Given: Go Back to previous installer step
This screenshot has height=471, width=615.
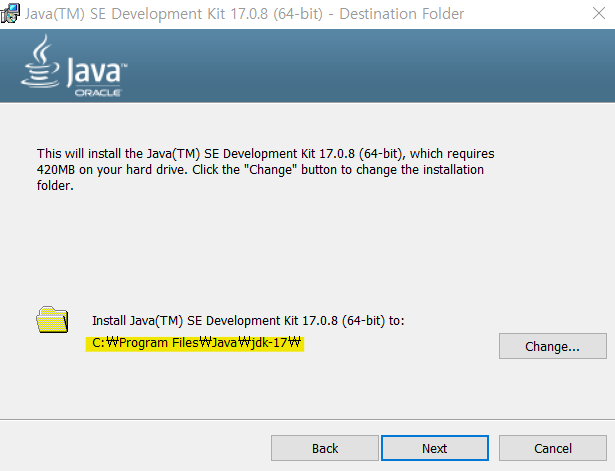Looking at the screenshot, I should tap(325, 448).
